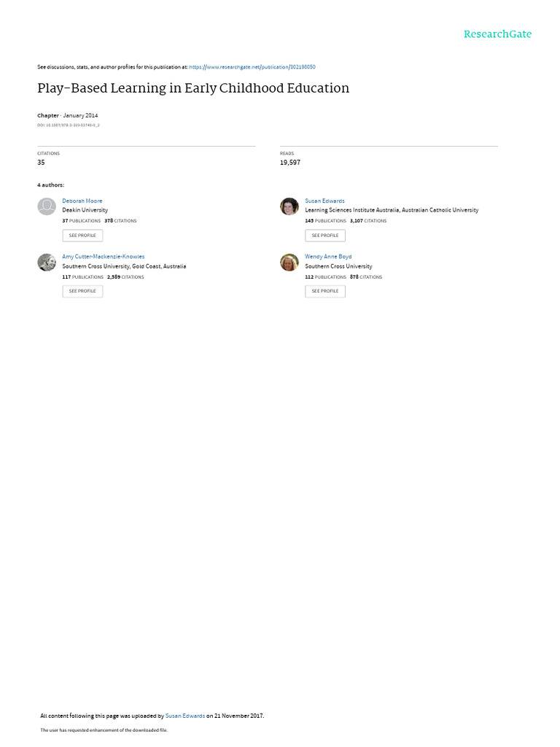This screenshot has width=560, height=747.
Task: Click the reads count 19,597
Action: coord(290,163)
